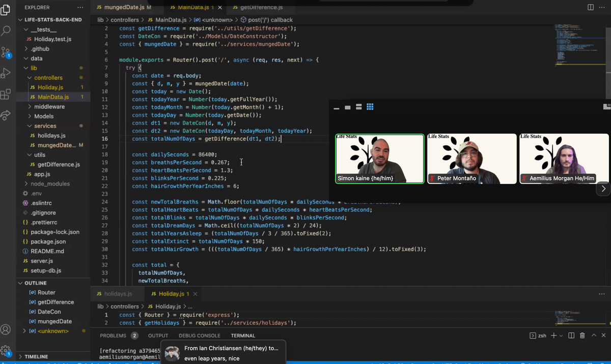
Task: Open the DEBUG CONSOLE panel tab
Action: click(x=200, y=336)
